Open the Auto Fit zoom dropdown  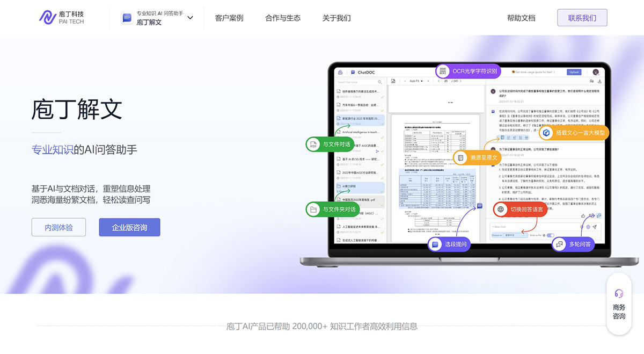[x=416, y=81]
